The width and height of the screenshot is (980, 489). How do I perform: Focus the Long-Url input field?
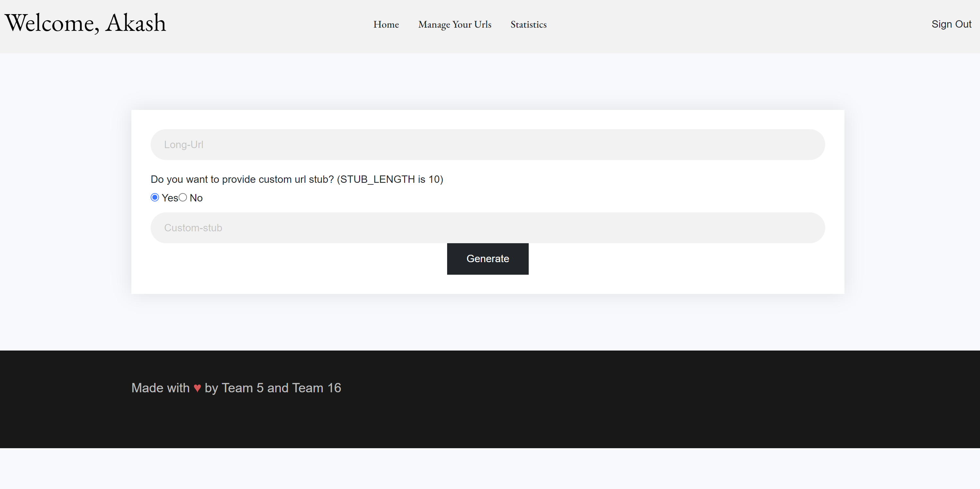point(487,145)
